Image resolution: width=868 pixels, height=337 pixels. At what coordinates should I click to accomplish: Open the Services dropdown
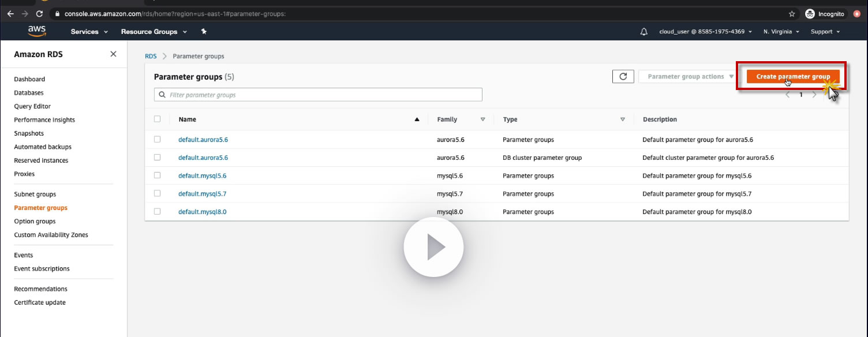pos(89,32)
